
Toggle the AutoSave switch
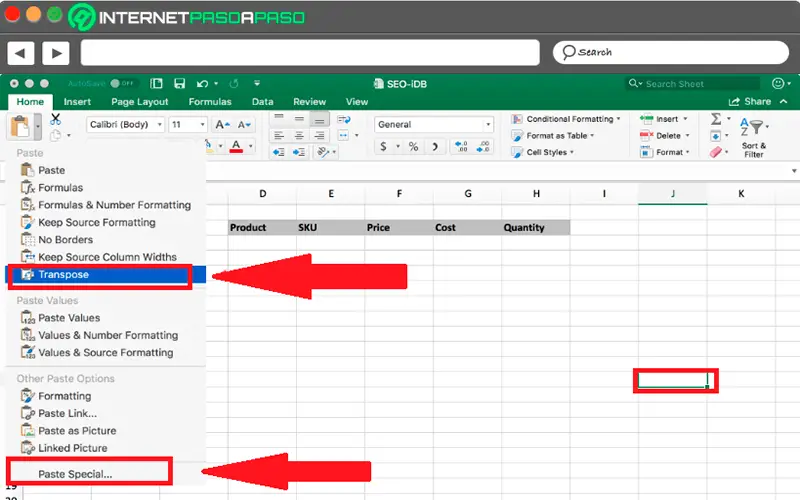(122, 83)
